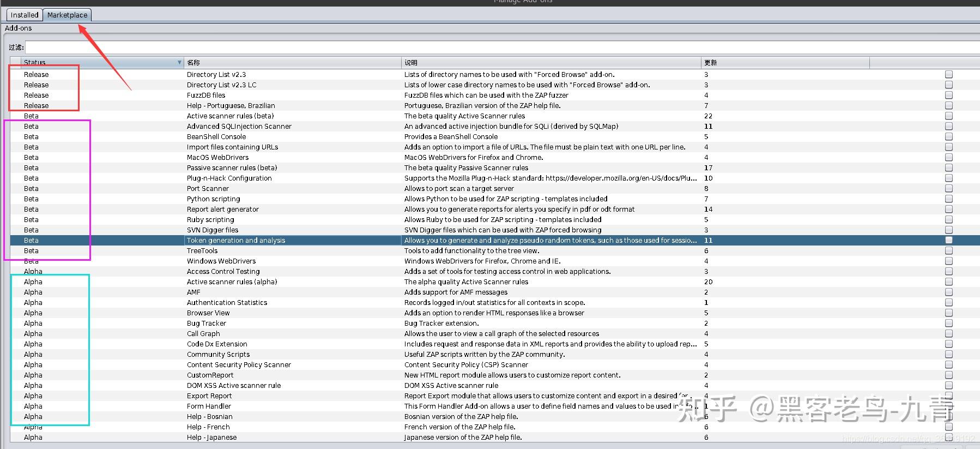Select the Plug-n-Hack Configuration entry

229,178
